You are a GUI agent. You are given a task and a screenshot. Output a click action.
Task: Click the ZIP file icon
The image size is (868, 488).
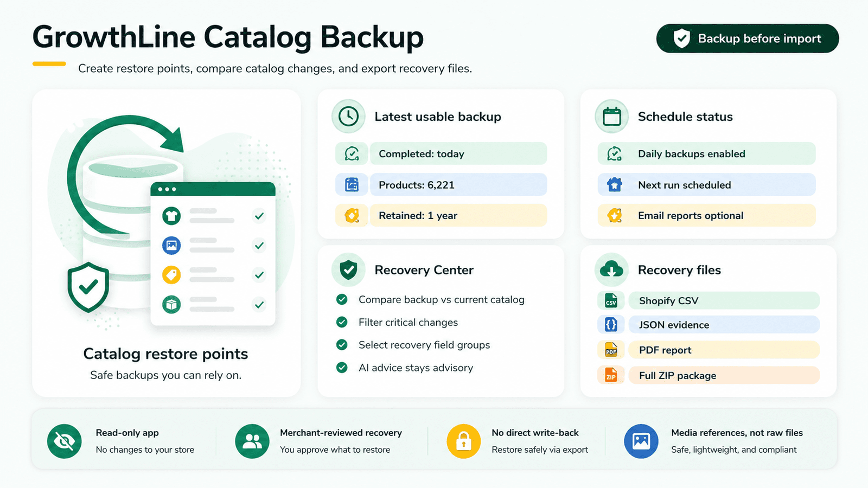[611, 375]
